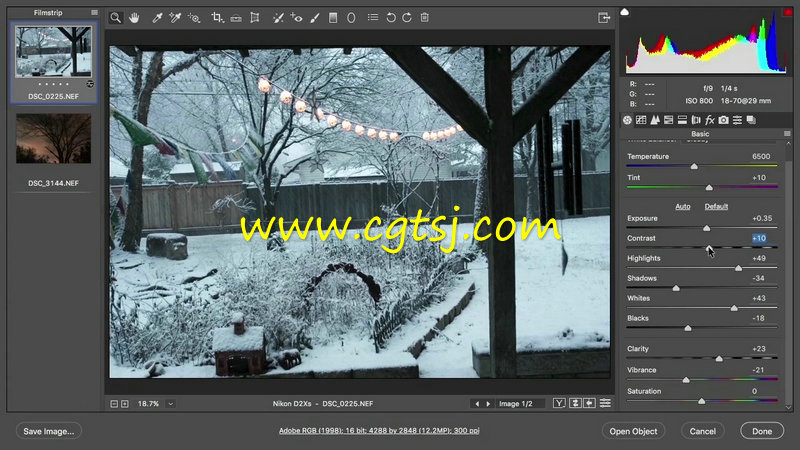This screenshot has height=450, width=800.
Task: Switch to the Presets tab
Action: point(737,120)
